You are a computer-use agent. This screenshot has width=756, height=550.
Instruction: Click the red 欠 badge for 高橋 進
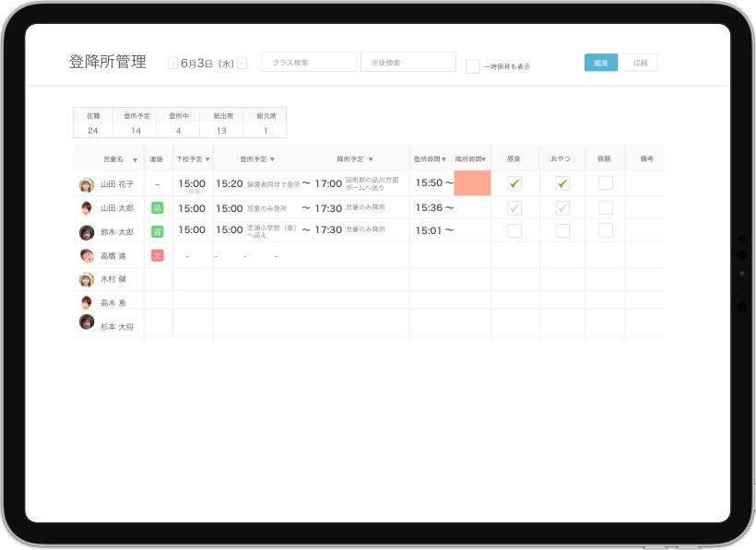157,255
